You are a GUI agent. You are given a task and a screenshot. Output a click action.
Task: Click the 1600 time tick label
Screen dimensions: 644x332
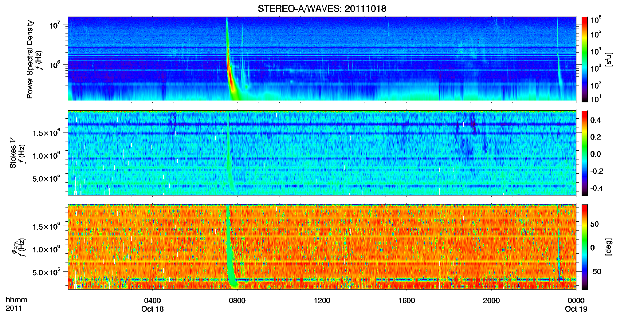406,300
